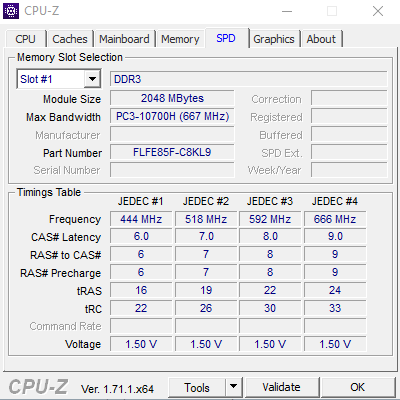The image size is (400, 400).
Task: Click the 518 MHz JEDEC #2 frequency
Action: [206, 219]
